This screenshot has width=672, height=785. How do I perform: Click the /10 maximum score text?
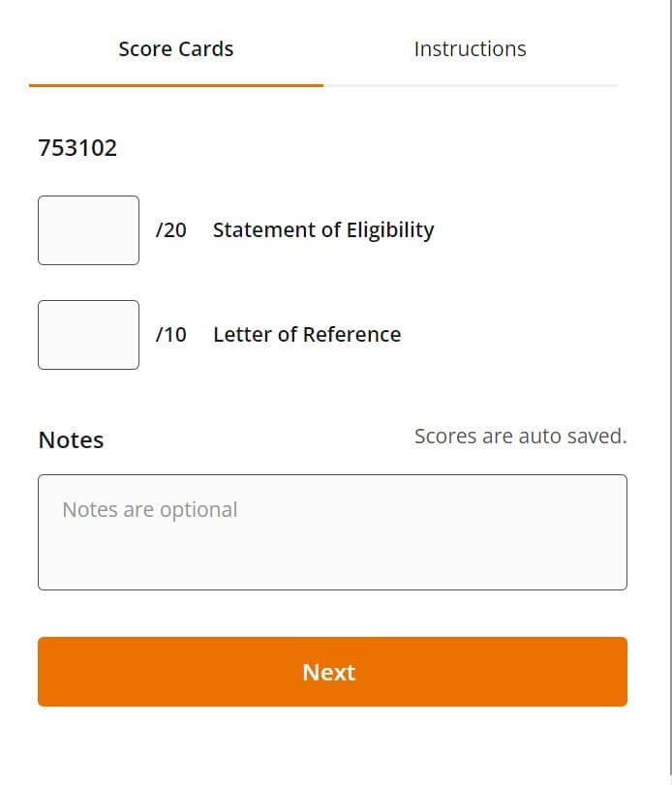pyautogui.click(x=171, y=335)
